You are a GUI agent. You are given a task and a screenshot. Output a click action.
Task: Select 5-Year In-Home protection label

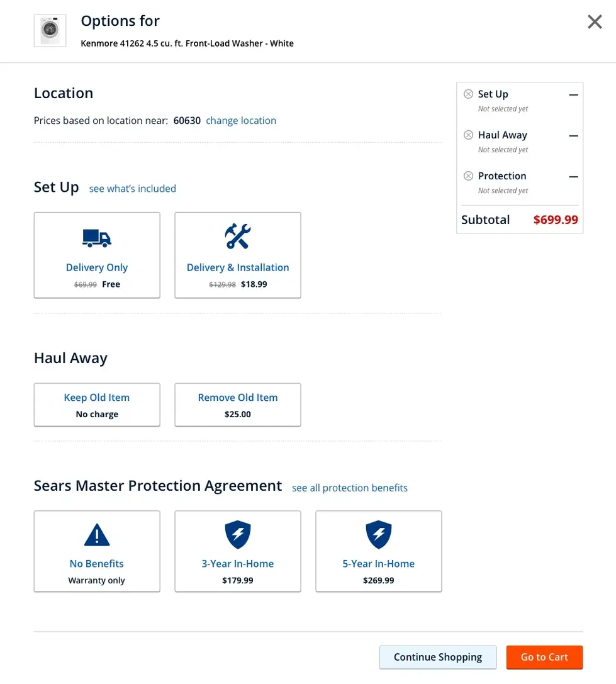(x=379, y=564)
